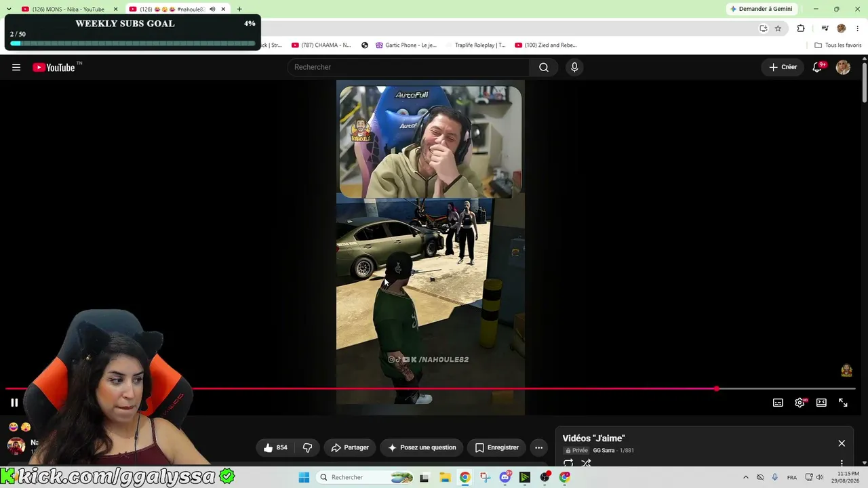The width and height of the screenshot is (868, 488).
Task: Close the Vidéos "J'aime" playlist panel
Action: tap(842, 443)
